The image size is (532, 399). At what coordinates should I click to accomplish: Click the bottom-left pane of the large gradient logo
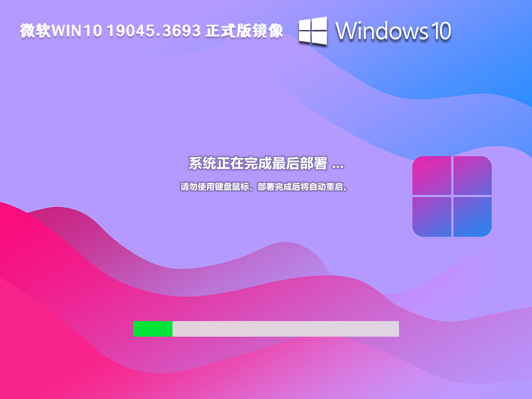coord(432,217)
